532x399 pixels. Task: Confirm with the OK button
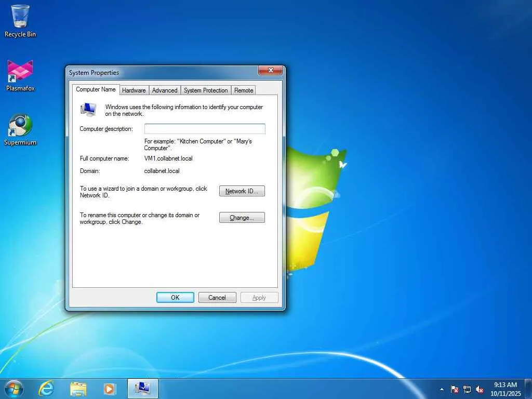pyautogui.click(x=175, y=298)
